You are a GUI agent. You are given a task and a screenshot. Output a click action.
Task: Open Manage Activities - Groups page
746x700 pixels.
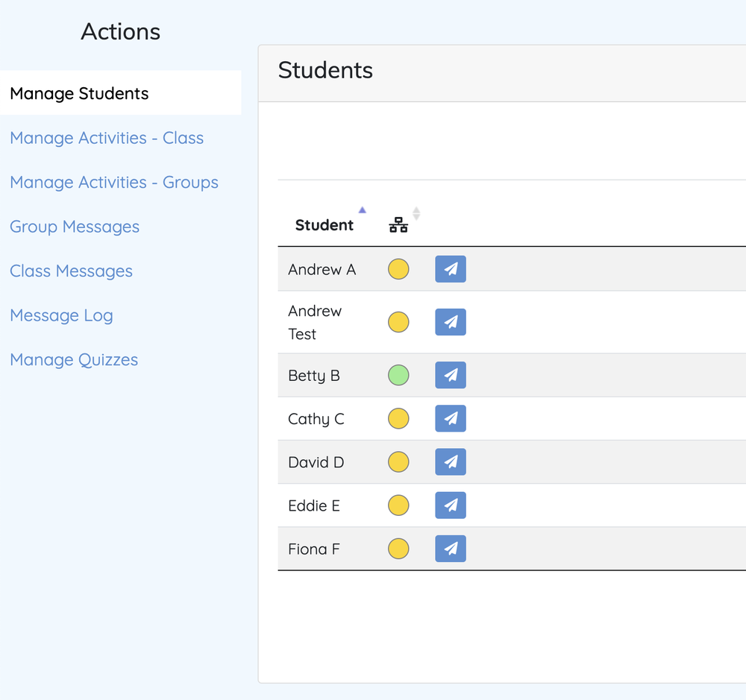[114, 182]
